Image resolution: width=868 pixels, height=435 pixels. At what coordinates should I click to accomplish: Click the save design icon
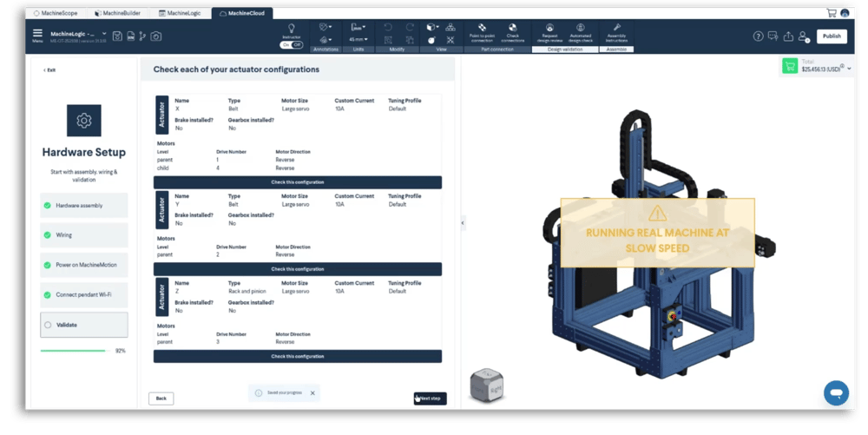point(117,36)
